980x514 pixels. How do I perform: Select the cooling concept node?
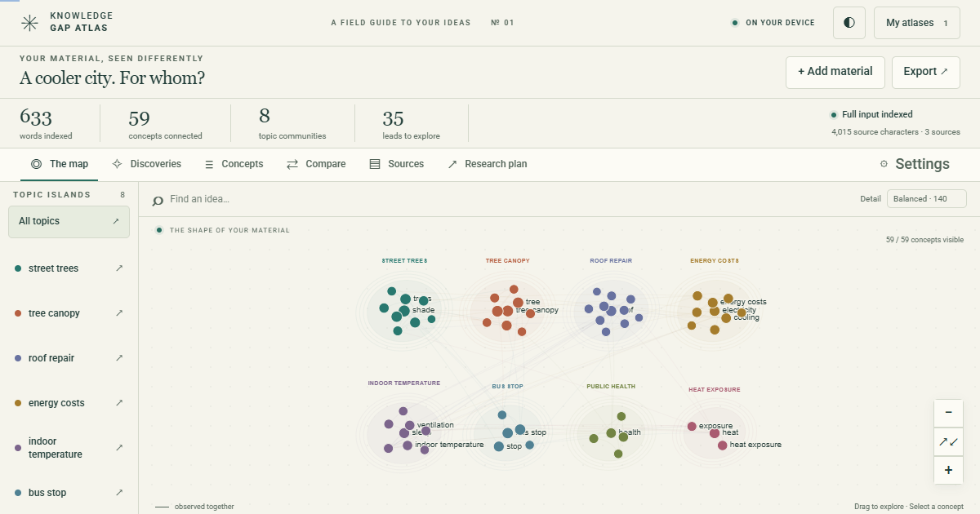pos(726,318)
